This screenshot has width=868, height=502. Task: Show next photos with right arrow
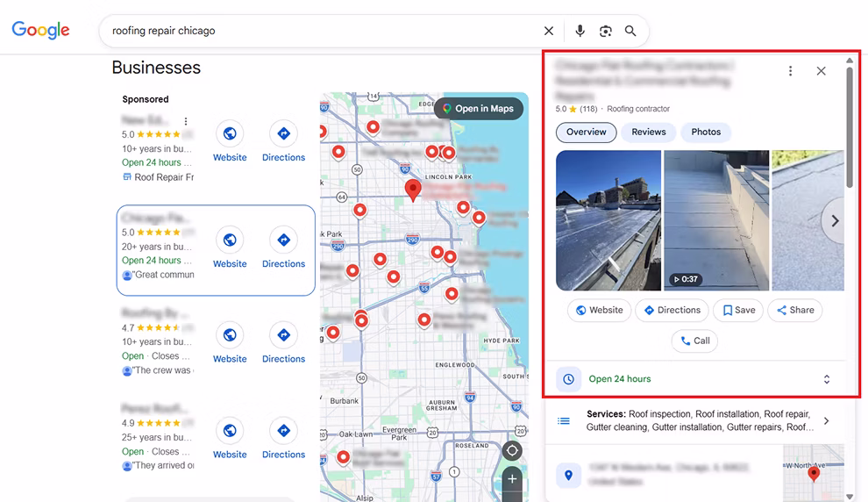(835, 220)
